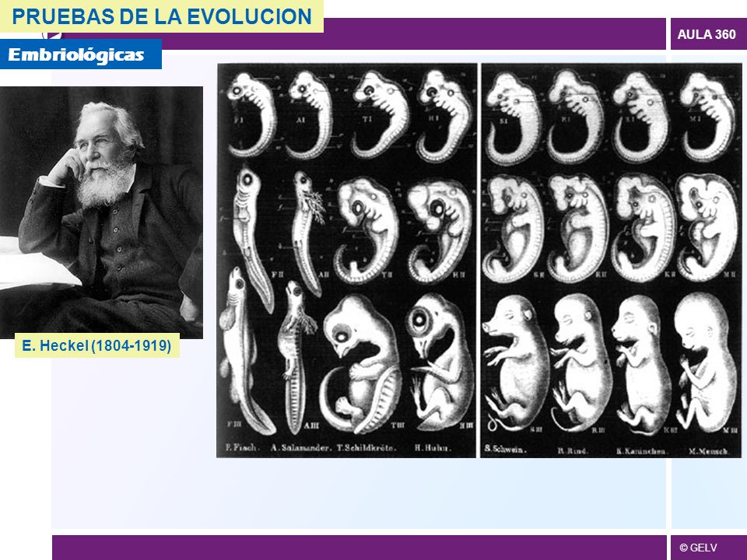Image resolution: width=747 pixels, height=560 pixels.
Task: Click the title 'PRUEBAS DE LA EVOLUCION'
Action: (162, 16)
